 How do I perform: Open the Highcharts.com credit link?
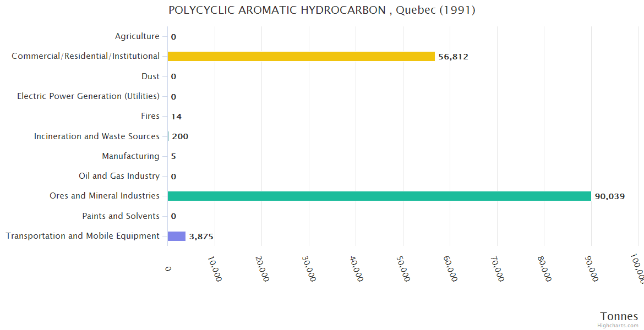click(x=618, y=326)
